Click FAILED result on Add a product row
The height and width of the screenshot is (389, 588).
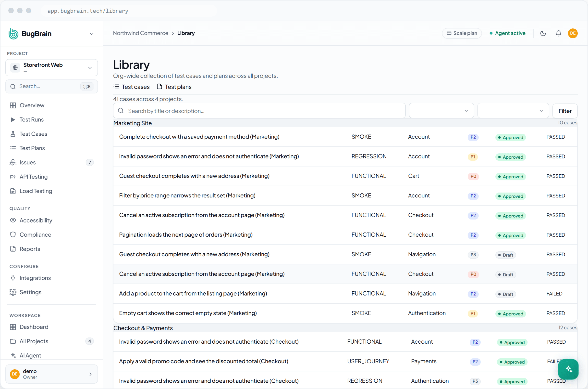click(x=554, y=294)
